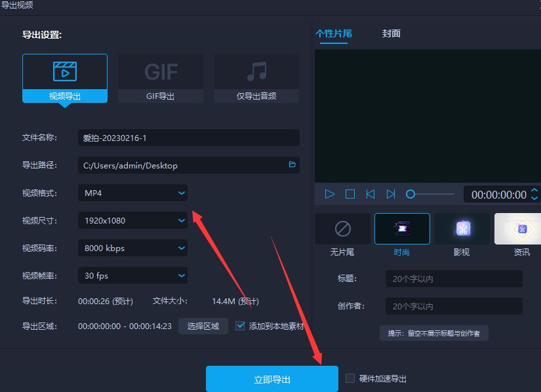
Task: Click the export path input field
Action: click(189, 165)
